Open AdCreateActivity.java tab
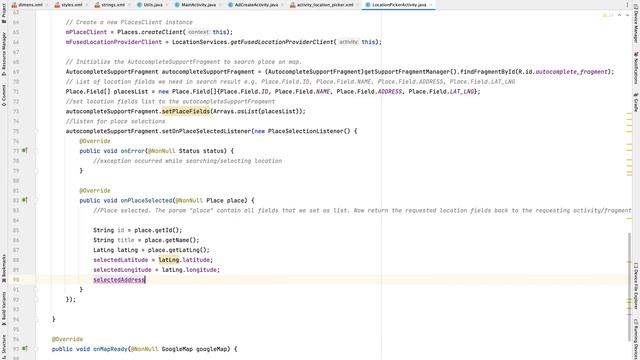The height and width of the screenshot is (360, 640). tap(255, 5)
